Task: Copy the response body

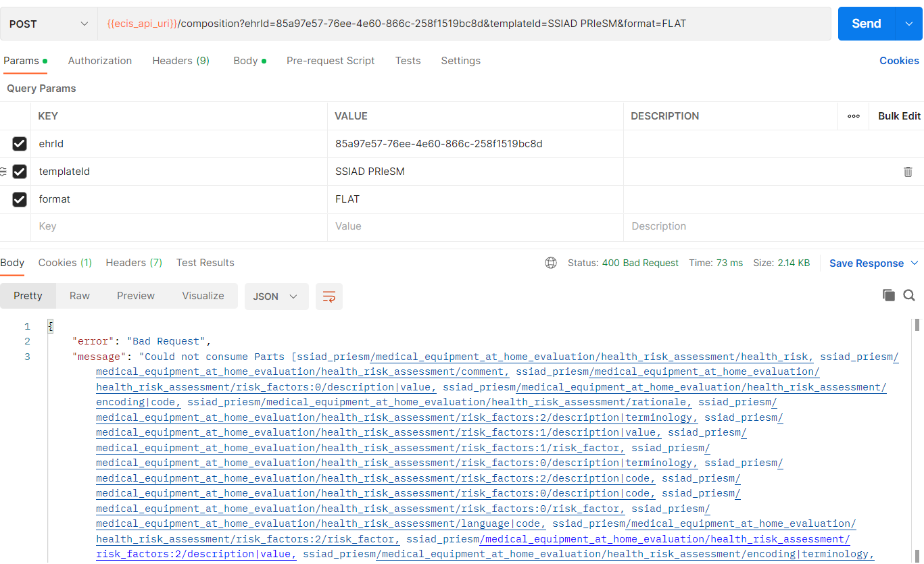Action: [x=888, y=295]
